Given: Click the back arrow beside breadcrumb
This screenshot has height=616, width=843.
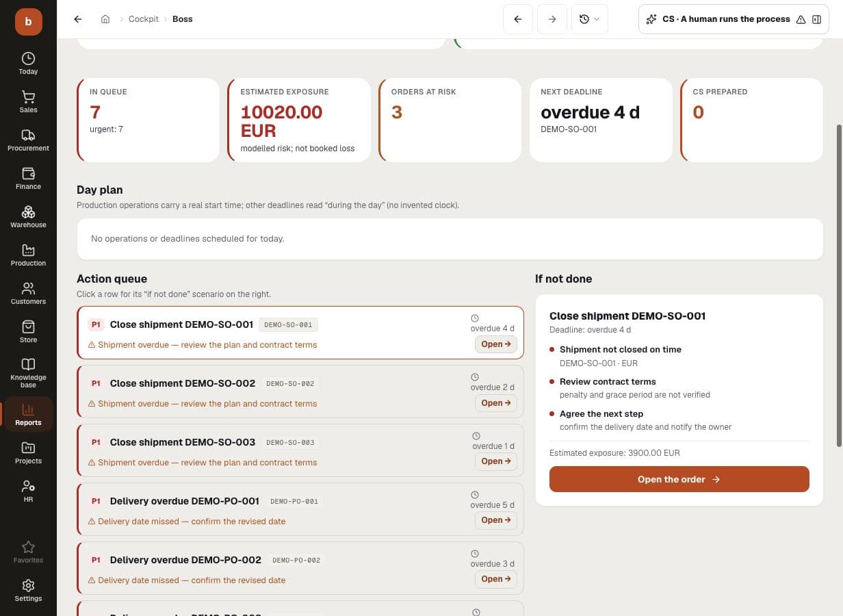Looking at the screenshot, I should coord(78,19).
